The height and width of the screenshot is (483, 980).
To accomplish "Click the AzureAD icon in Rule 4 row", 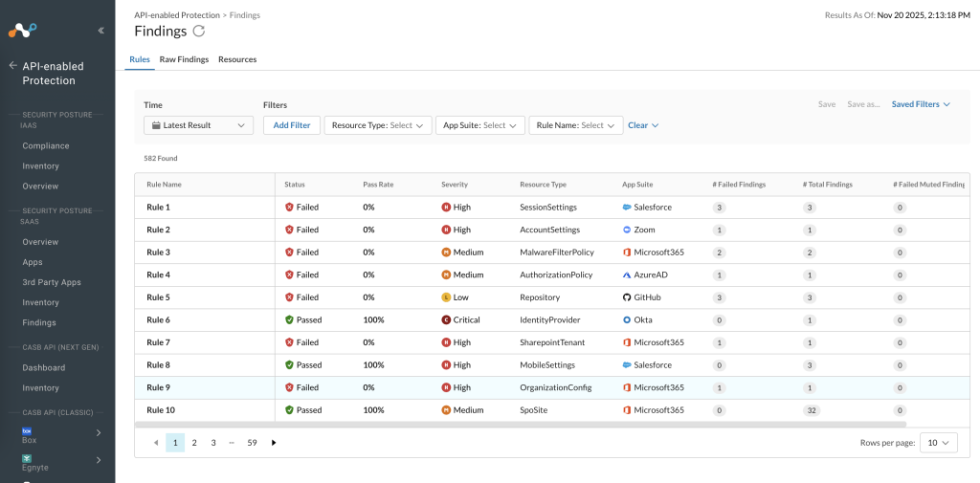I will coord(627,274).
